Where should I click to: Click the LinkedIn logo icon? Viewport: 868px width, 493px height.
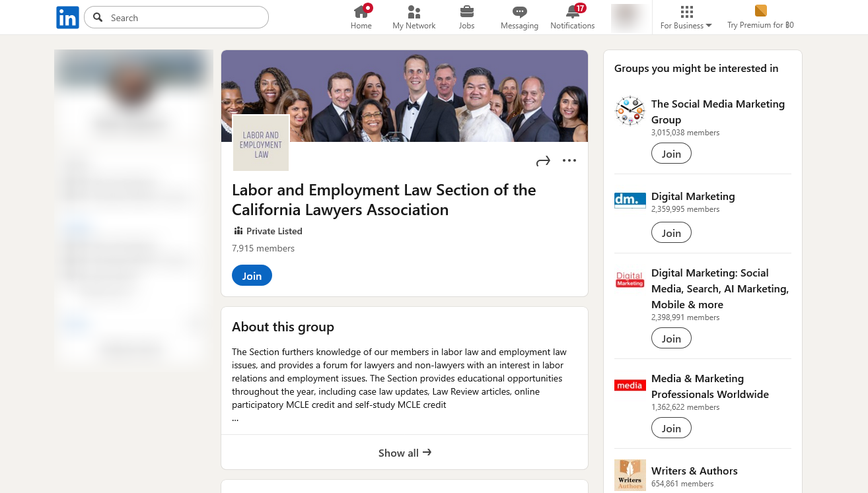(67, 18)
